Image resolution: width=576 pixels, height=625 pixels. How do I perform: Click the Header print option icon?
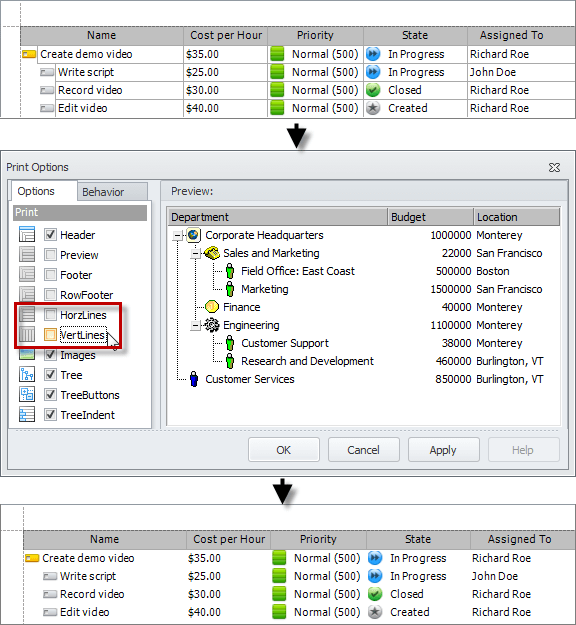[x=27, y=234]
